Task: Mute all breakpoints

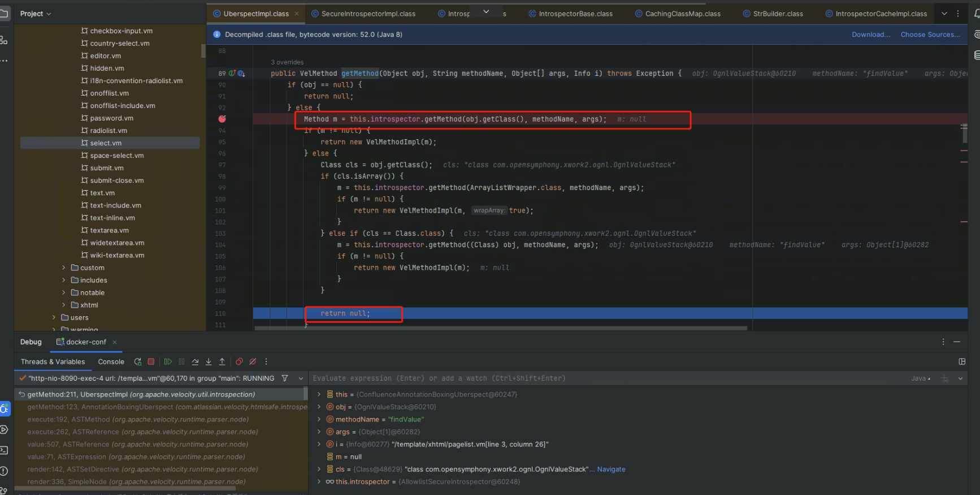Action: coord(253,361)
